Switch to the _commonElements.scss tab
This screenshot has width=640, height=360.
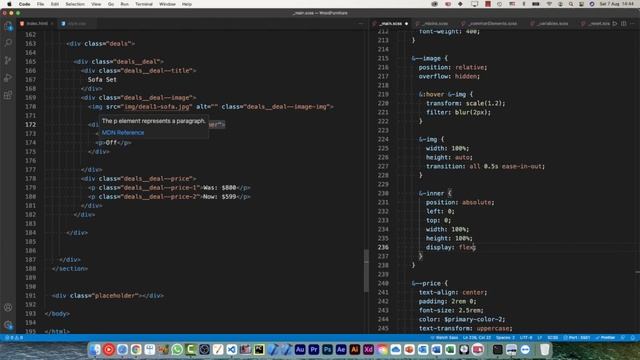[x=492, y=24]
